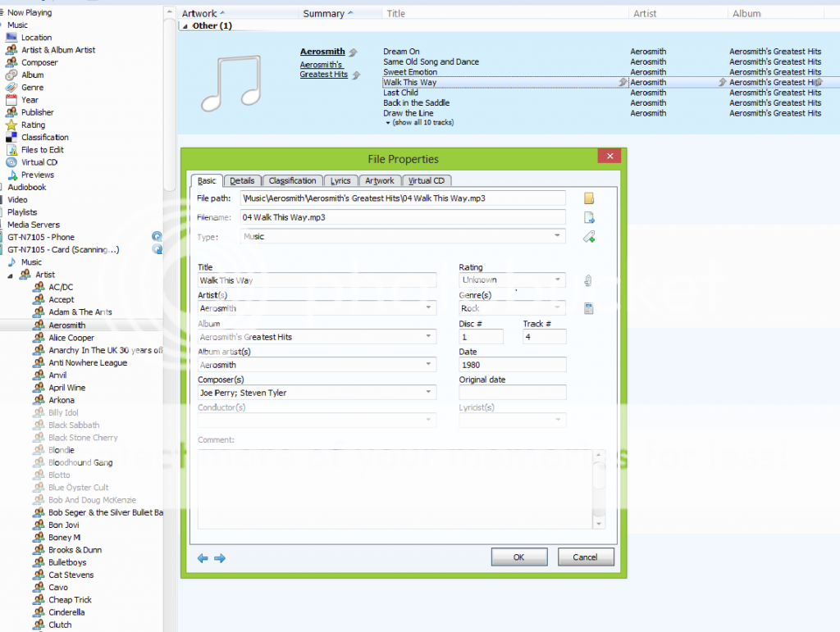Collapse the Artist node under GT-N7105 - Card
The width and height of the screenshot is (840, 632).
coord(10,275)
